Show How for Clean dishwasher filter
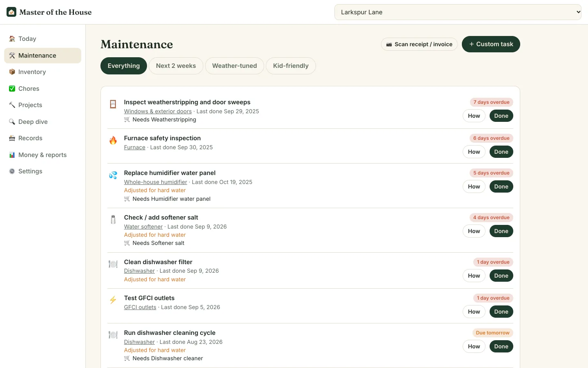This screenshot has height=368, width=588. (474, 276)
